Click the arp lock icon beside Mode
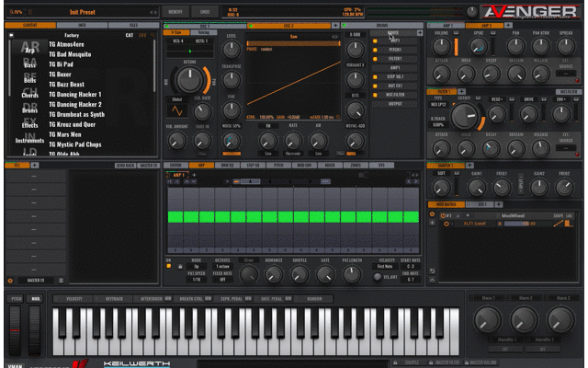 point(180,266)
